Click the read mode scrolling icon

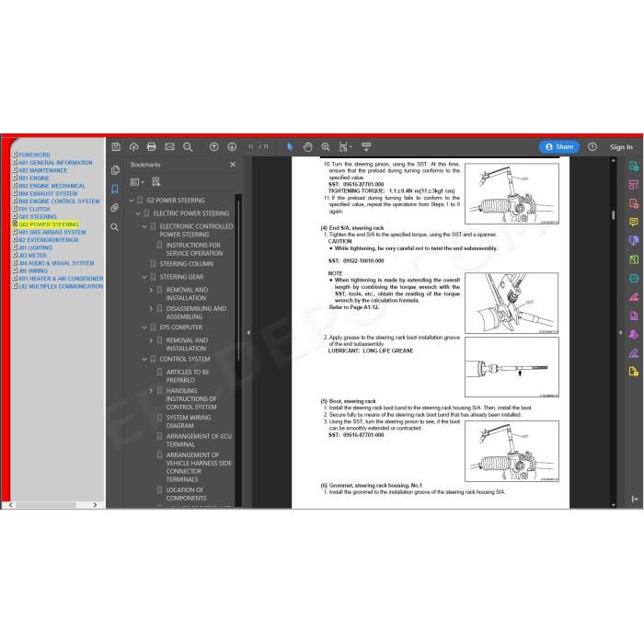click(366, 146)
